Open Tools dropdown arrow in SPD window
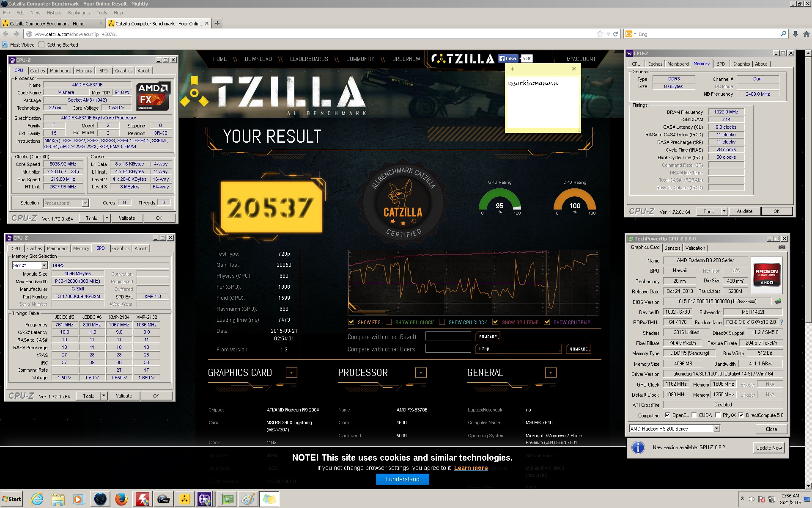 [x=104, y=396]
